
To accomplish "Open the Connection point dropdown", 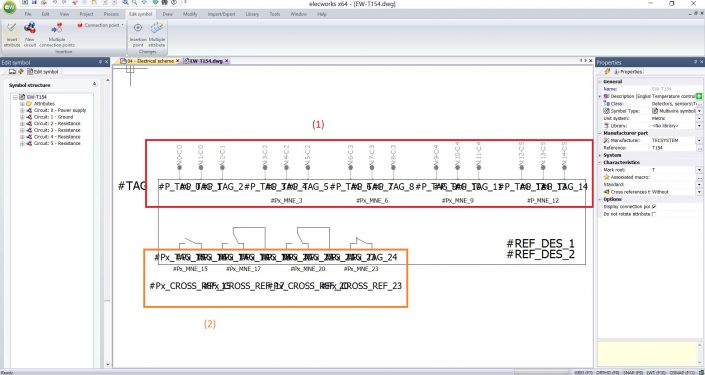I will [100, 26].
